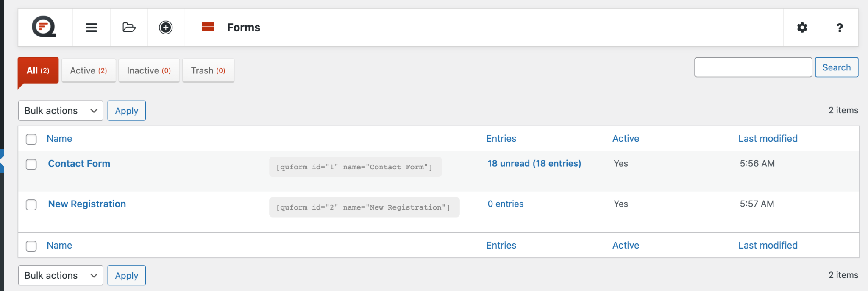Click the open folder forms icon
Screen dimensions: 868x291
129,28
